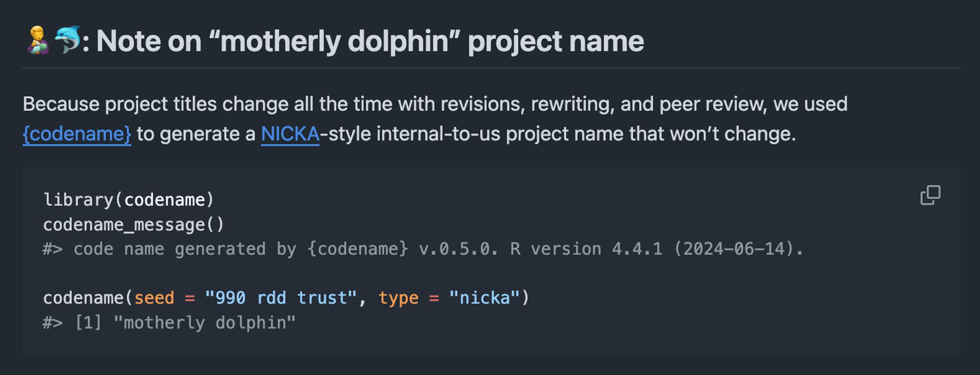Click the seed string "990 rdd trust"
The width and height of the screenshot is (980, 375).
(x=281, y=298)
